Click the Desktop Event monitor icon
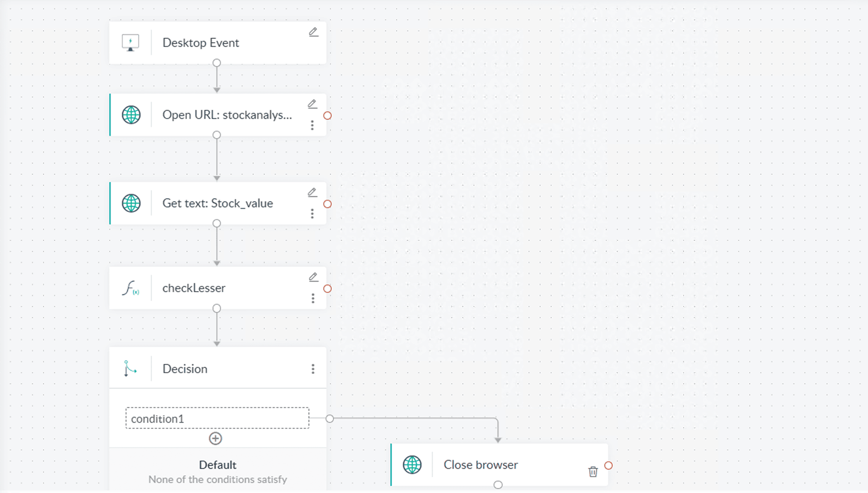The height and width of the screenshot is (493, 868). point(130,43)
